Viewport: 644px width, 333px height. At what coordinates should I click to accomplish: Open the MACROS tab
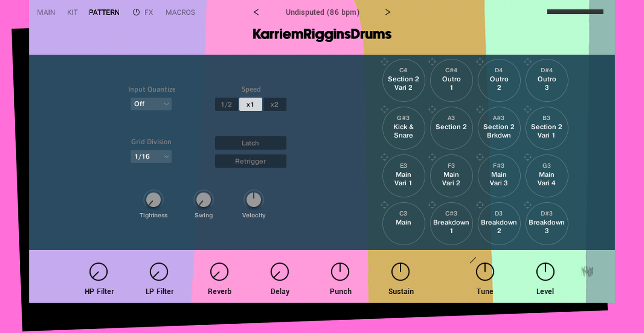(180, 12)
